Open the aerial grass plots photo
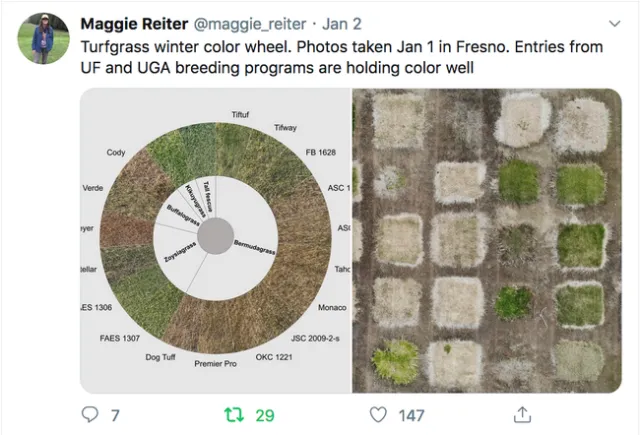The image size is (640, 435). [487, 240]
